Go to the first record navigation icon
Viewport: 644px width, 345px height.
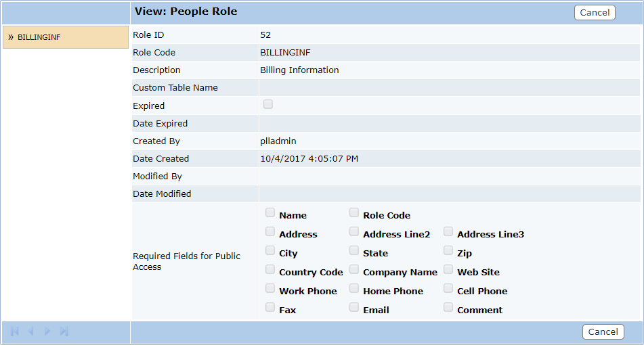coord(14,331)
